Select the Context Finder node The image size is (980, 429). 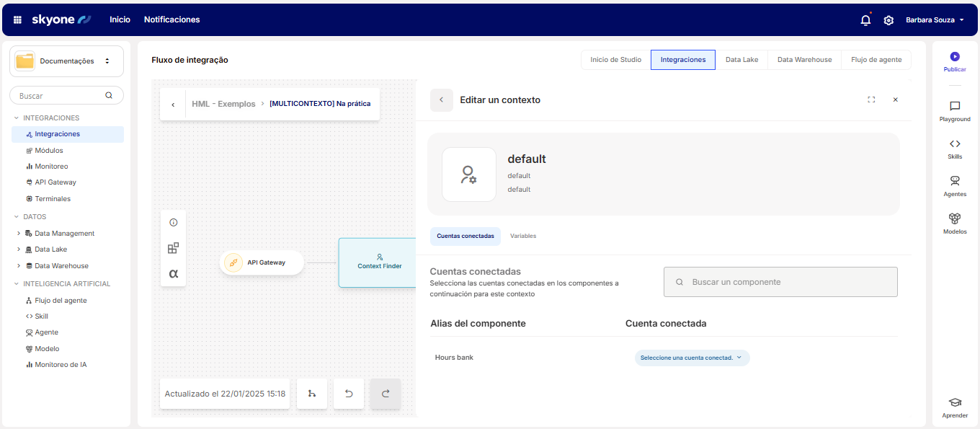[x=379, y=262]
